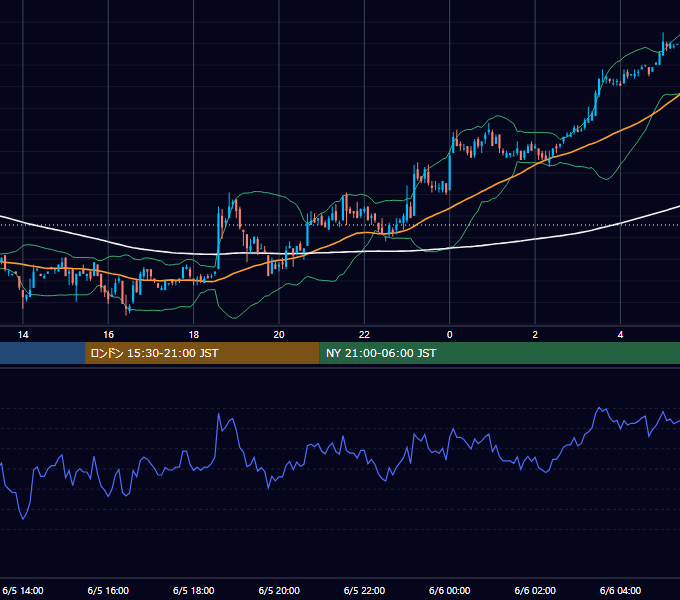Click the NY session bar 21:00-06:00 JST
Screen dimensions: 680x600
click(x=500, y=353)
